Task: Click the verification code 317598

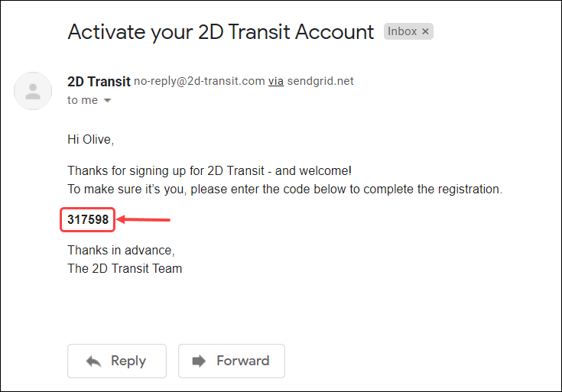Action: tap(88, 219)
